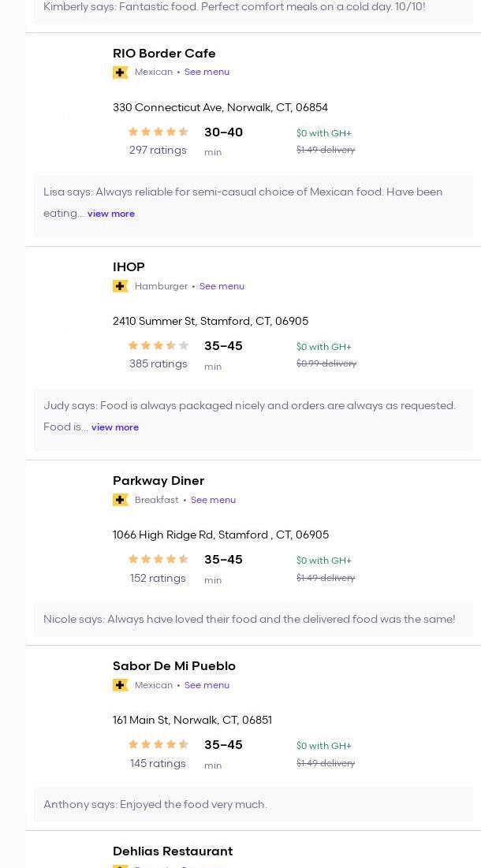Click the GH+ badge icon under RIO Border Cafe
This screenshot has width=481, height=868.
[121, 73]
